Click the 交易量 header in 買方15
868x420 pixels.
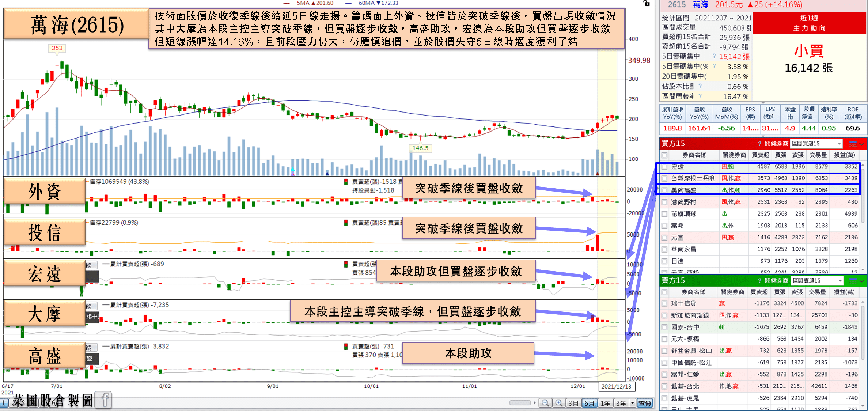pos(818,155)
